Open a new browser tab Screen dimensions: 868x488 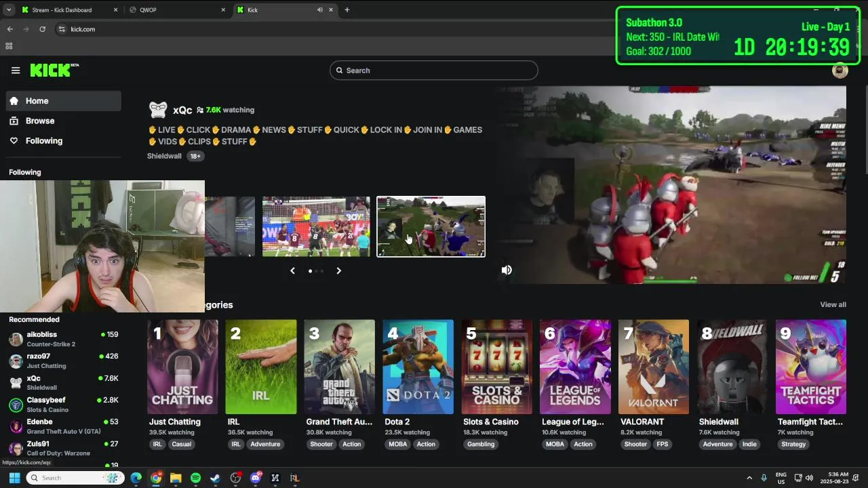pyautogui.click(x=347, y=9)
